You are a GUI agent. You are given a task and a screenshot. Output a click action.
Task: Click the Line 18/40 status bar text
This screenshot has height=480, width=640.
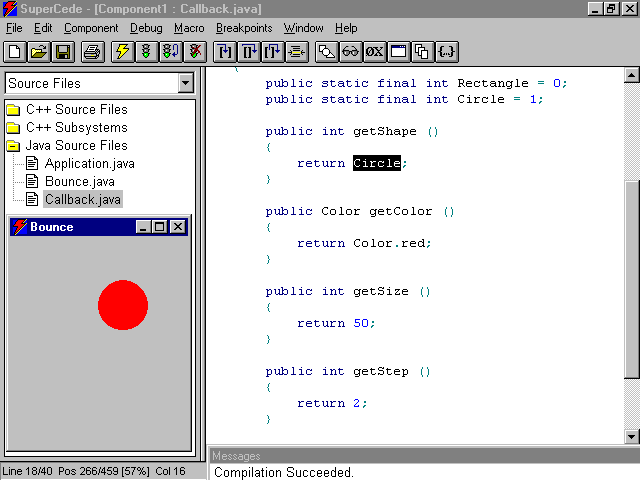pos(27,471)
